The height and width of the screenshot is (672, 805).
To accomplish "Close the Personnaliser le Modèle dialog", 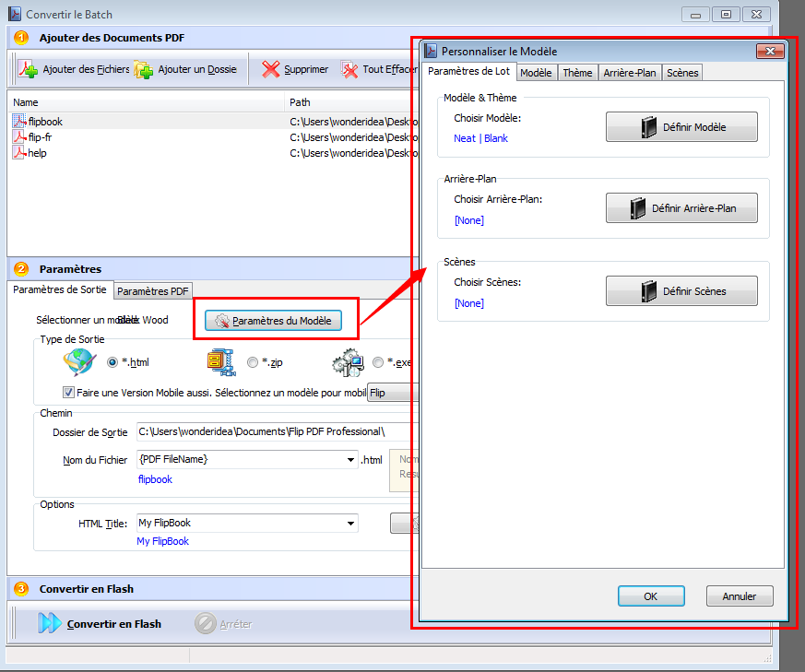I will coord(770,51).
